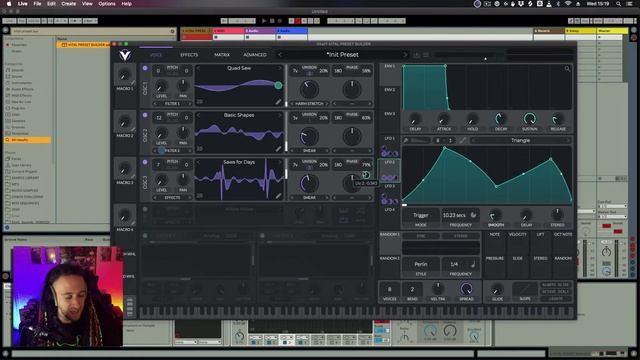Click the LFO curve smoothing icon
Viewport: 640px width, 360px height.
[x=462, y=140]
